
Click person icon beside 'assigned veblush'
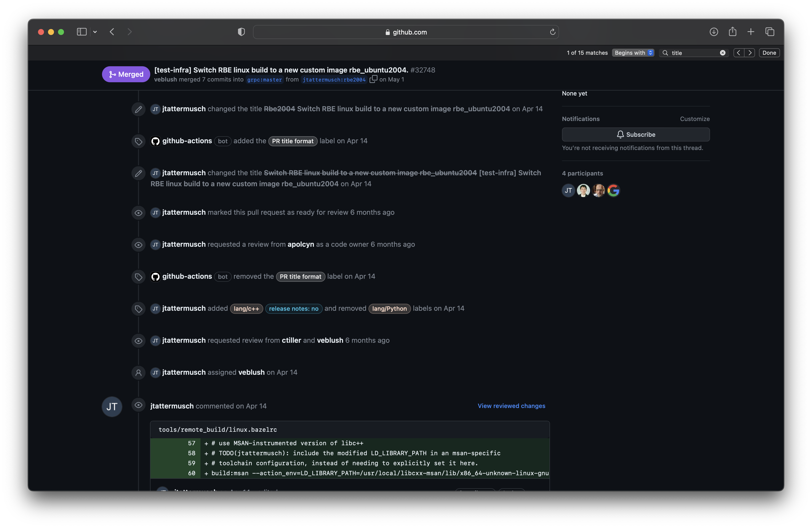[138, 373]
